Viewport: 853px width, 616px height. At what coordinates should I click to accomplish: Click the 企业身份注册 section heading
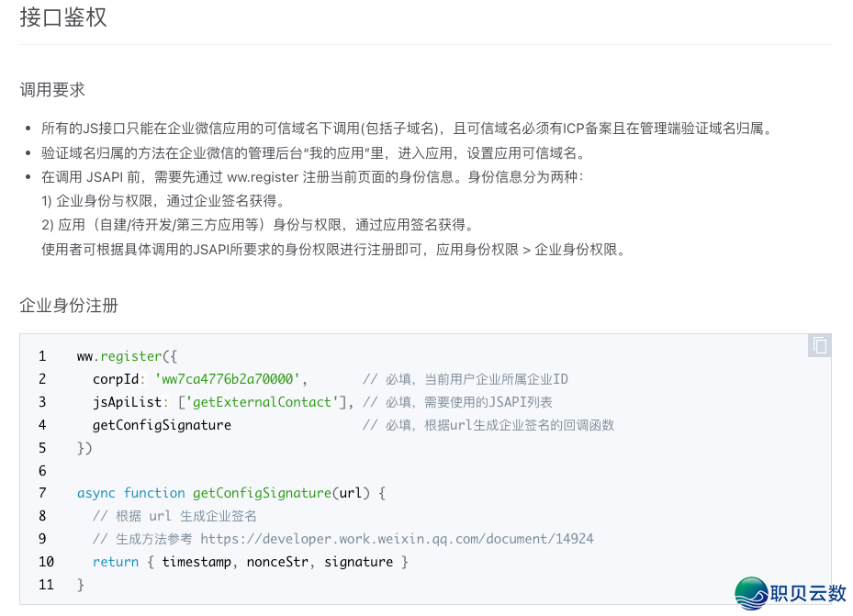67,305
